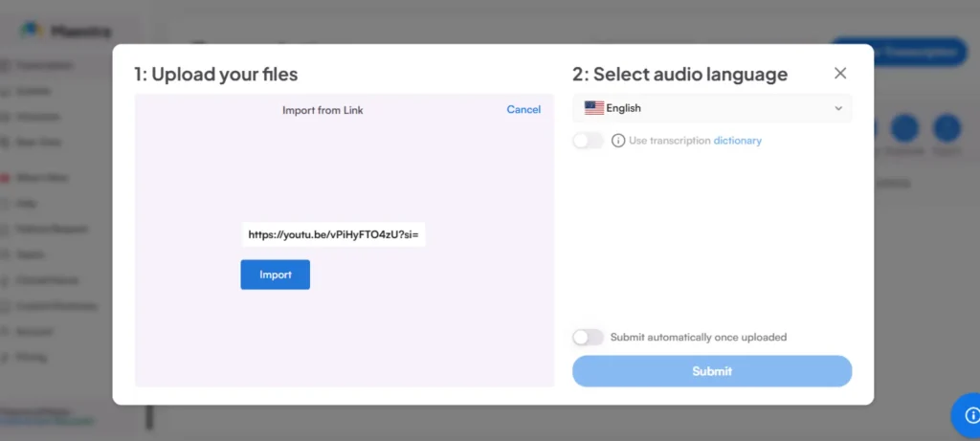Image resolution: width=980 pixels, height=441 pixels.
Task: Open the English language combo box
Action: point(711,108)
